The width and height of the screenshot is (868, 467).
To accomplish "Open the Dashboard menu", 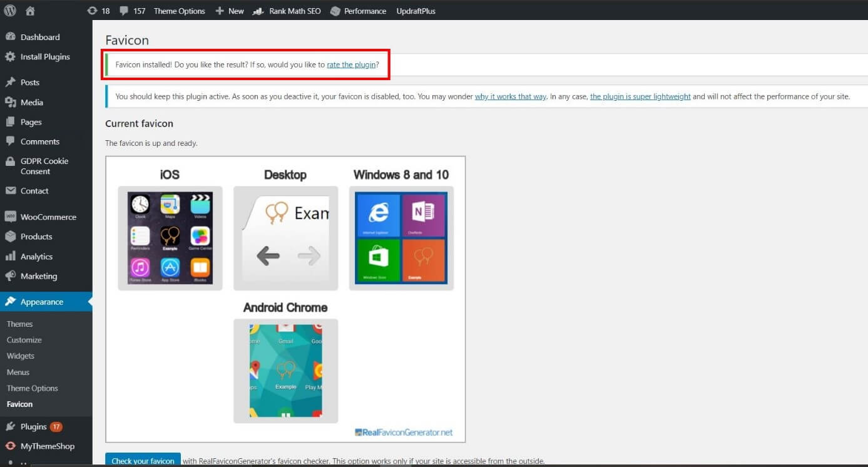I will (39, 37).
